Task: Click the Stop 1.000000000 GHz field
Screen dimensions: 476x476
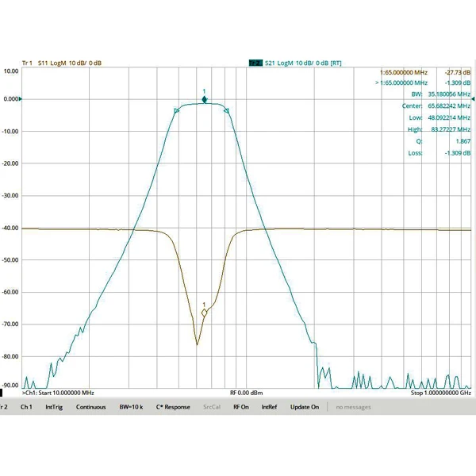Action: point(441,393)
